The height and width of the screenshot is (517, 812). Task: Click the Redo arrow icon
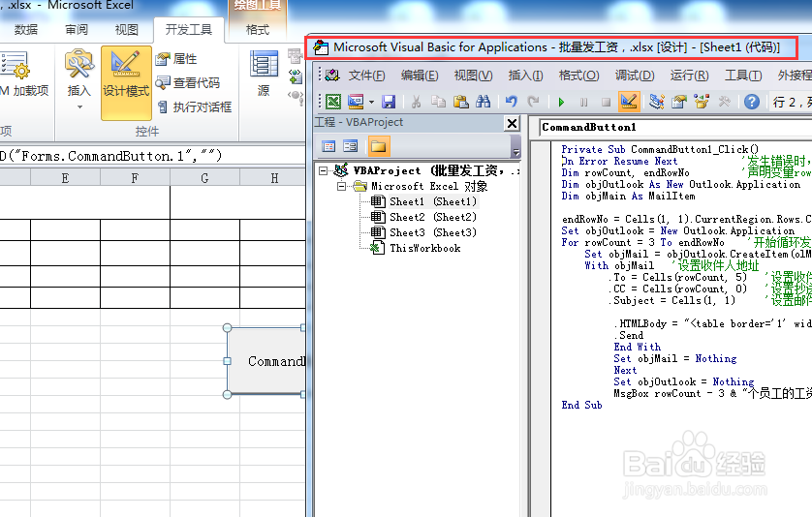tap(533, 102)
